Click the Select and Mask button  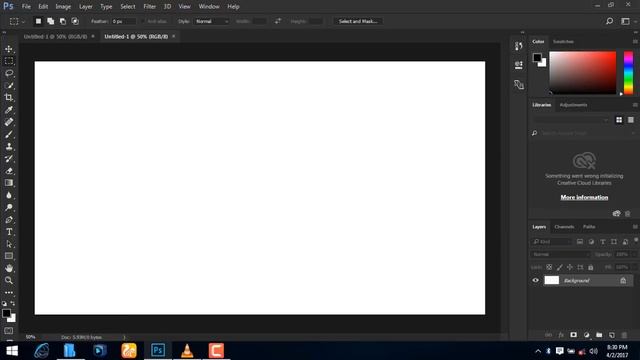tap(358, 21)
